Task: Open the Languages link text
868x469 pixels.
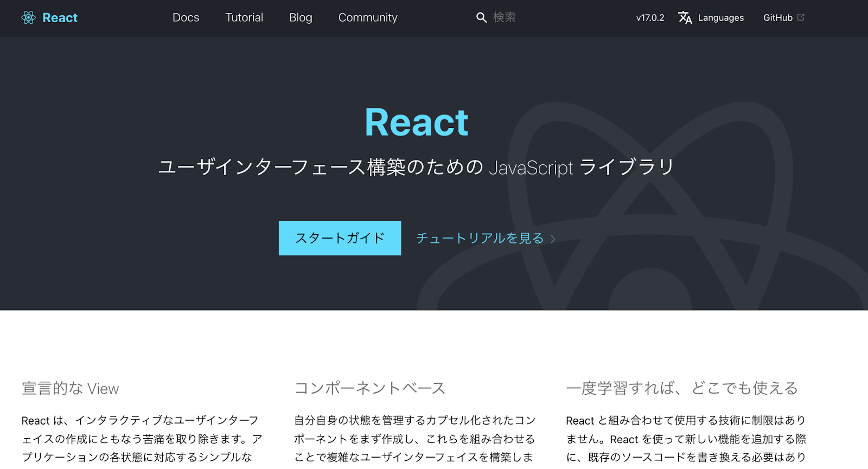Action: (720, 18)
